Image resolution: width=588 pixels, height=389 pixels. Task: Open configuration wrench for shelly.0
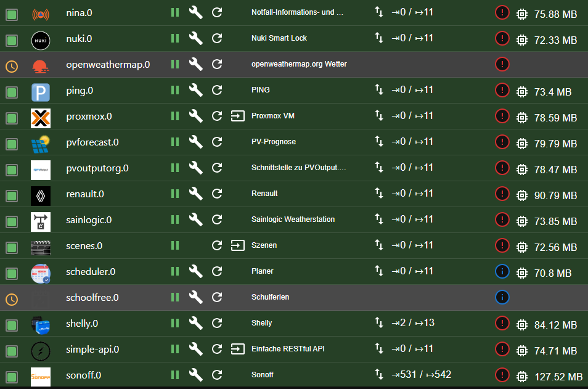coord(196,323)
